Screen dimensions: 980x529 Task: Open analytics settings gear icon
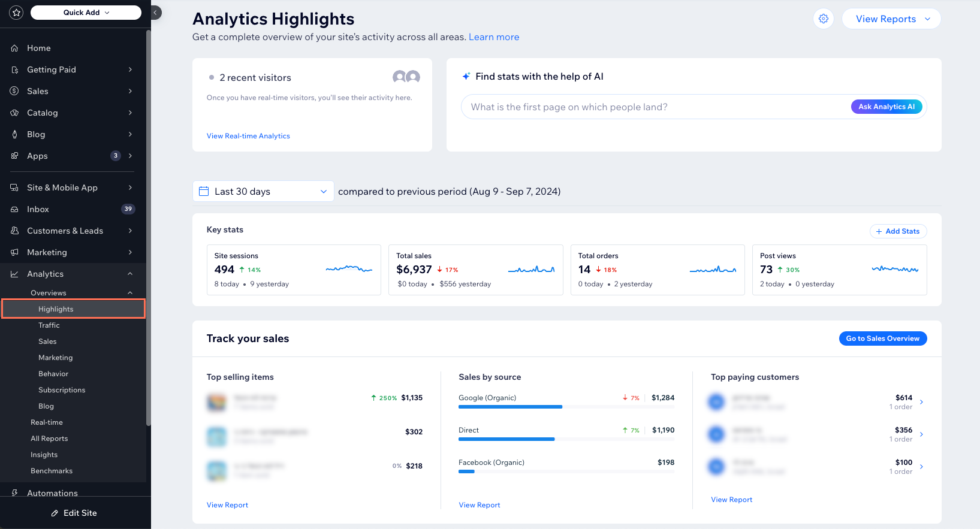(824, 19)
